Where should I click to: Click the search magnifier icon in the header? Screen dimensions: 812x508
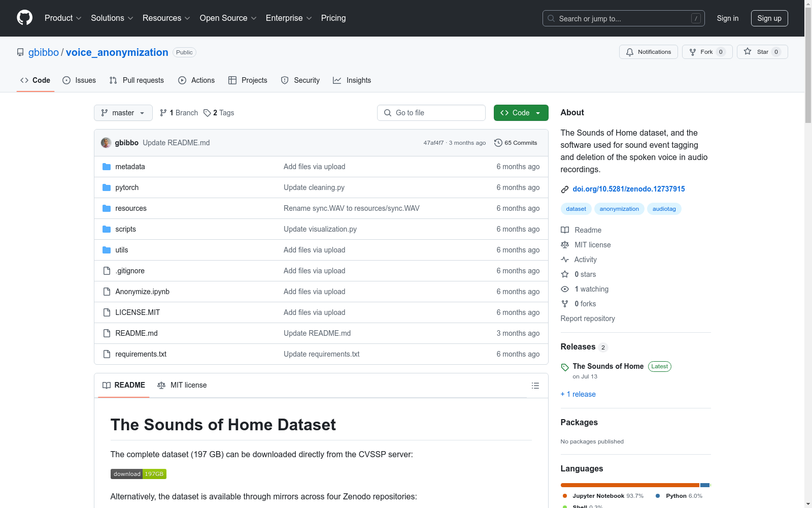(x=551, y=18)
